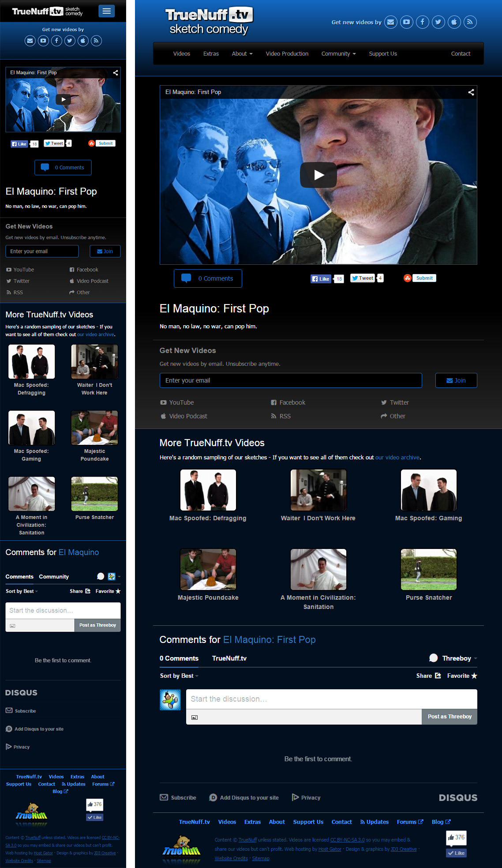Click the YouTube icon in mobile header
The image size is (502, 868).
coord(43,41)
